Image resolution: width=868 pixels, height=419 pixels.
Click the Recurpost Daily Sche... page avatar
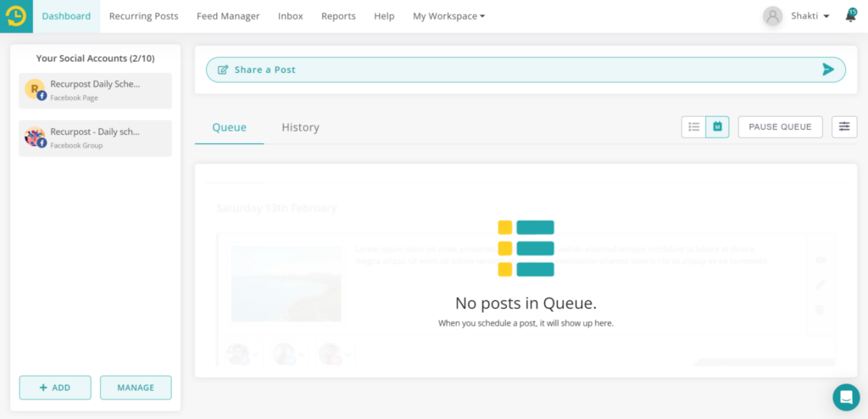click(35, 89)
